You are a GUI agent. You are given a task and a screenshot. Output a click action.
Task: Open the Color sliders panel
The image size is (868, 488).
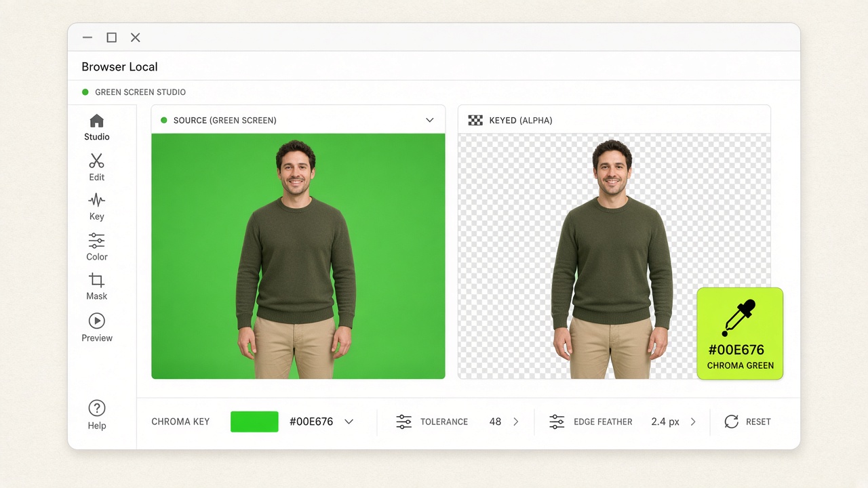(x=97, y=247)
